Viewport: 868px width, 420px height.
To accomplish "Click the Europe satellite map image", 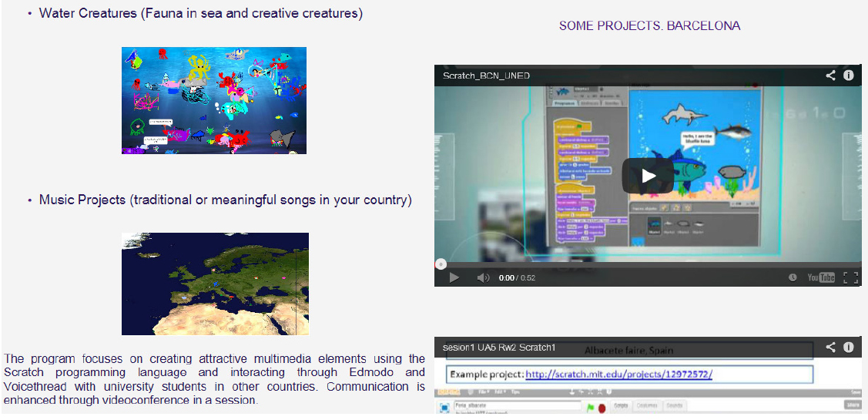I will click(x=215, y=284).
